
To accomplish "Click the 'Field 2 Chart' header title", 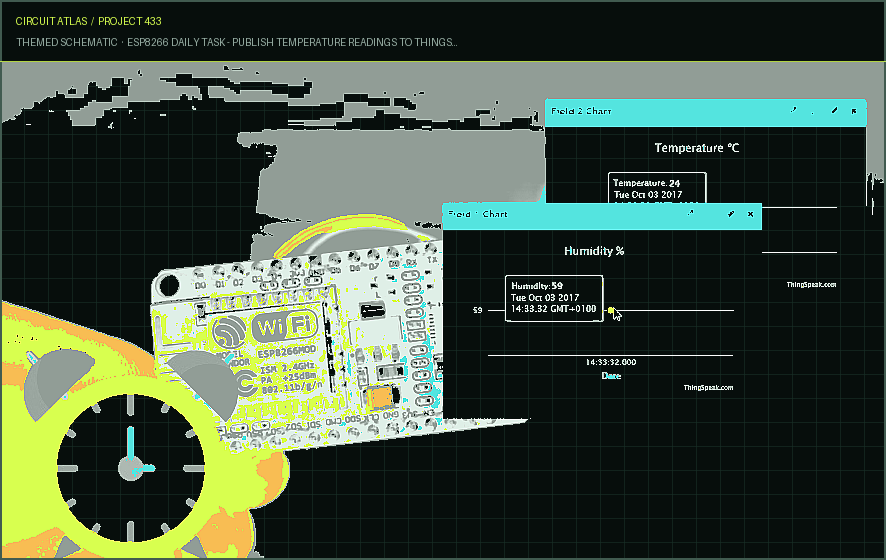I will tap(581, 111).
